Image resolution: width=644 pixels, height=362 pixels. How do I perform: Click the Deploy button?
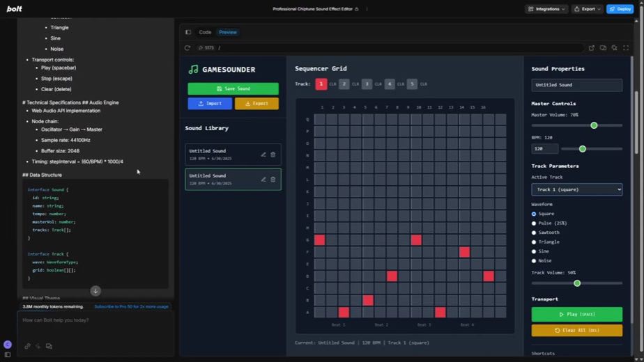pyautogui.click(x=620, y=9)
